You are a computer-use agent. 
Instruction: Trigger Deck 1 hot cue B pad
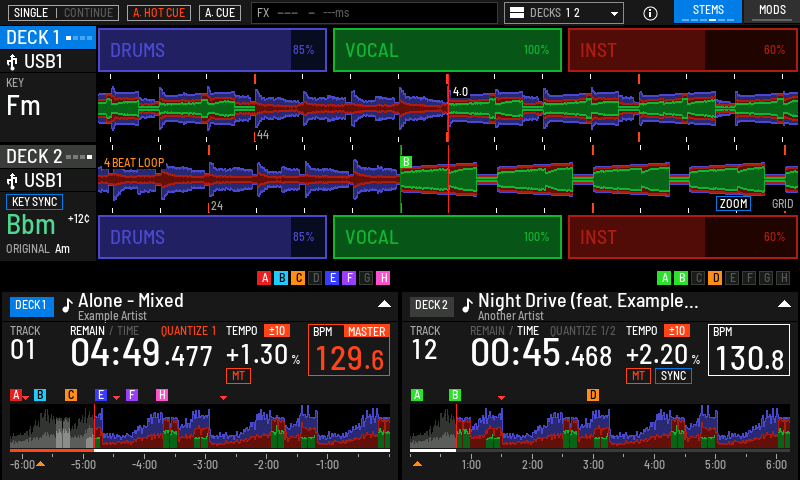pos(281,278)
